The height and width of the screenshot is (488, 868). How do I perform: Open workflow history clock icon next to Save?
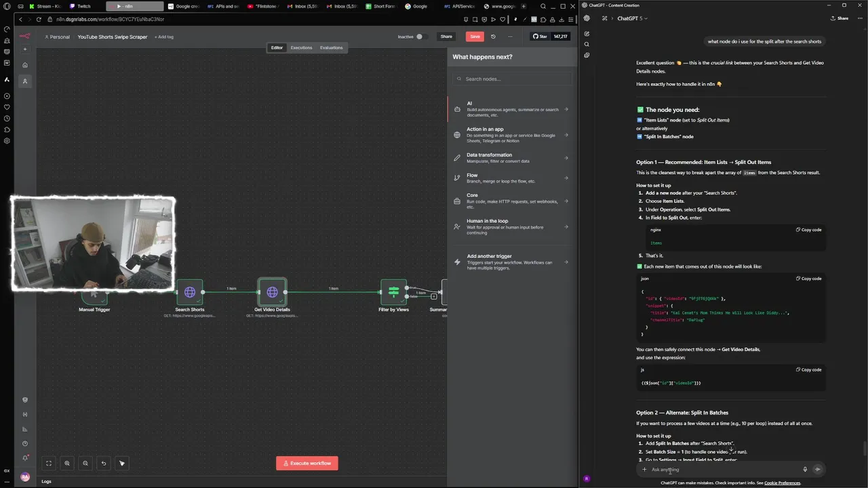point(493,37)
